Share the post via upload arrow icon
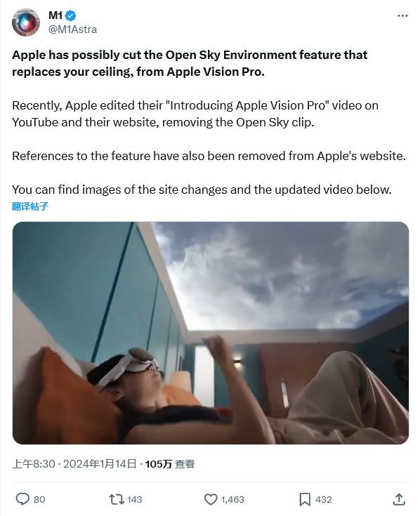The height and width of the screenshot is (516, 420). pyautogui.click(x=399, y=499)
